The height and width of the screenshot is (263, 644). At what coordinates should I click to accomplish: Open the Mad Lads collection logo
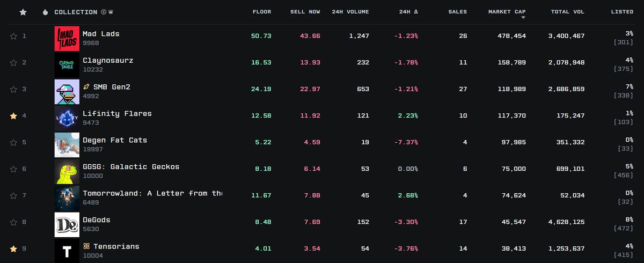(67, 39)
